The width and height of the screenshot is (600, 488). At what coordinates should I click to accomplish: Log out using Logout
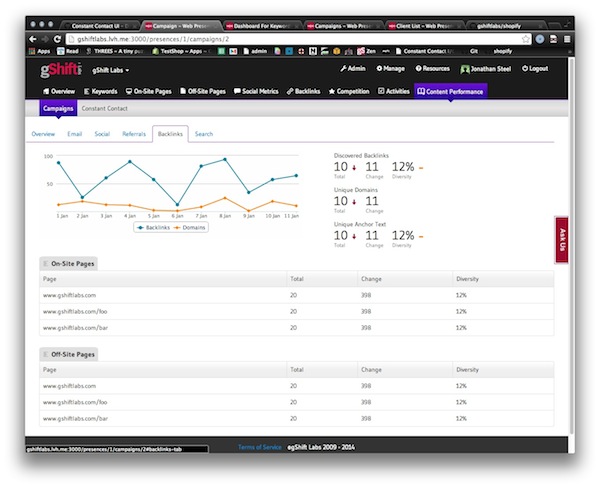(535, 69)
